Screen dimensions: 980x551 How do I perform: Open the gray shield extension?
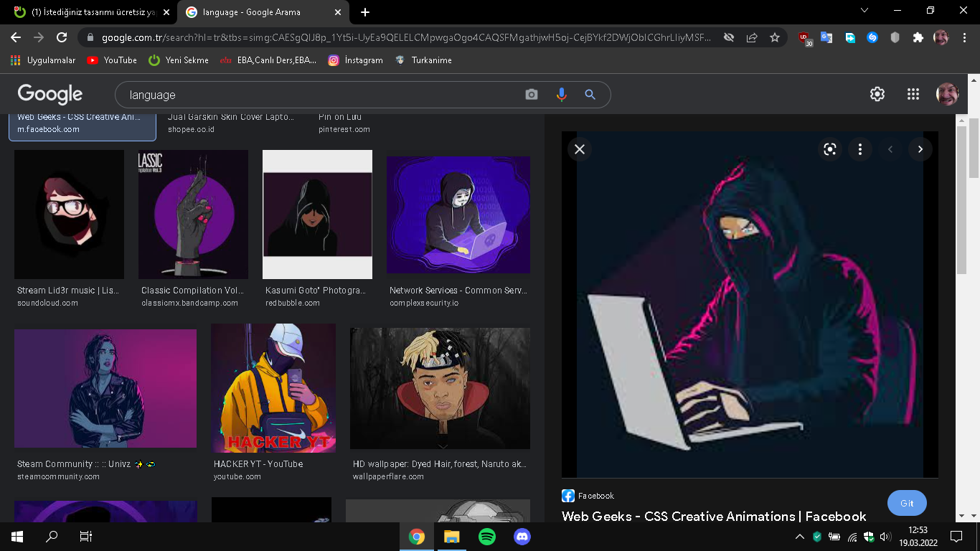895,37
